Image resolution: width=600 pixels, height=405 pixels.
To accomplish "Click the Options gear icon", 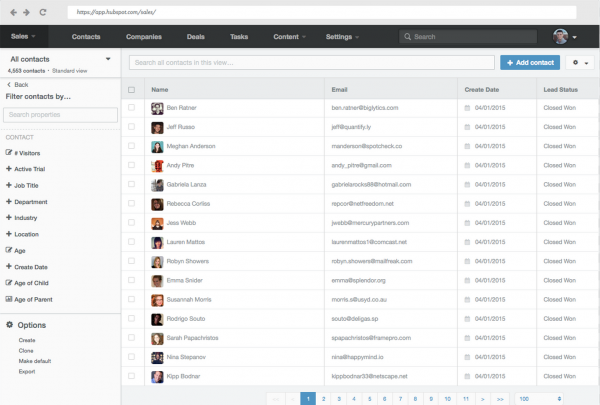I will coord(10,325).
